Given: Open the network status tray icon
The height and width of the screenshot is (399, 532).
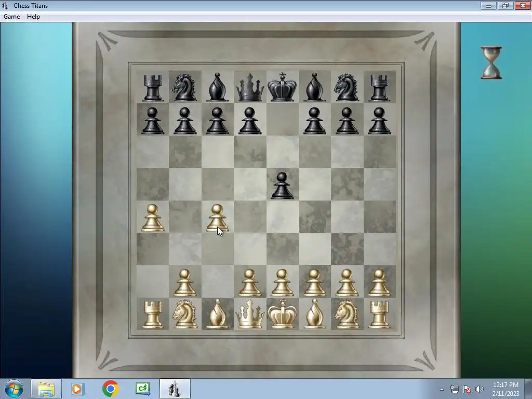Looking at the screenshot, I should (454, 389).
